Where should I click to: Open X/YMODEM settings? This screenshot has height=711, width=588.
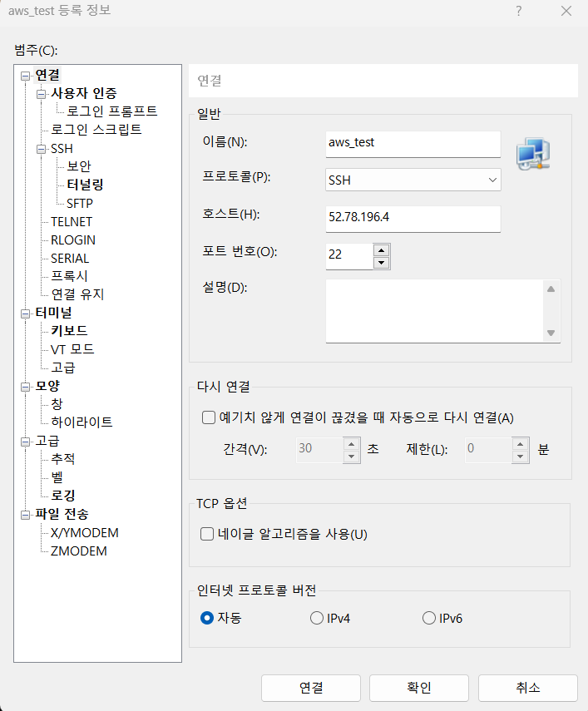pos(85,533)
